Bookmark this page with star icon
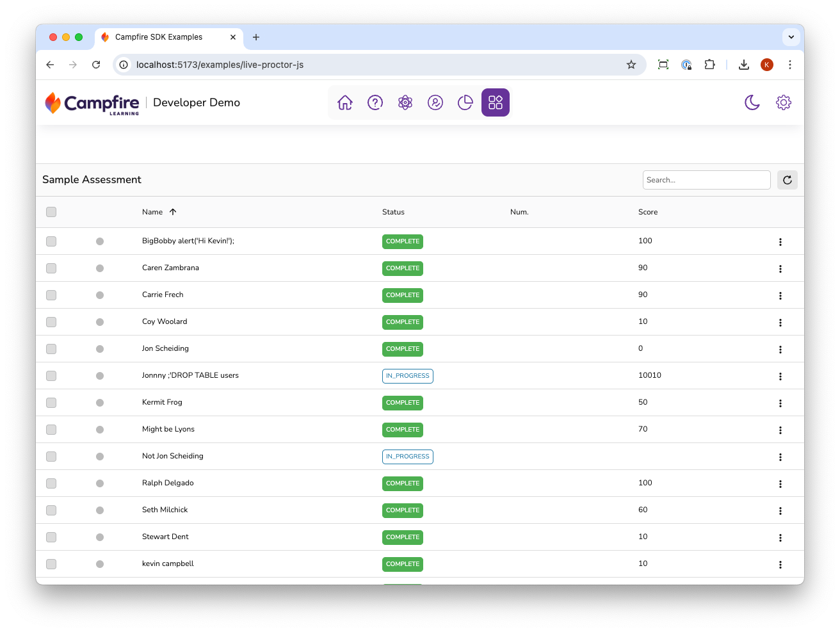Screen dimensions: 840x632 pyautogui.click(x=631, y=65)
